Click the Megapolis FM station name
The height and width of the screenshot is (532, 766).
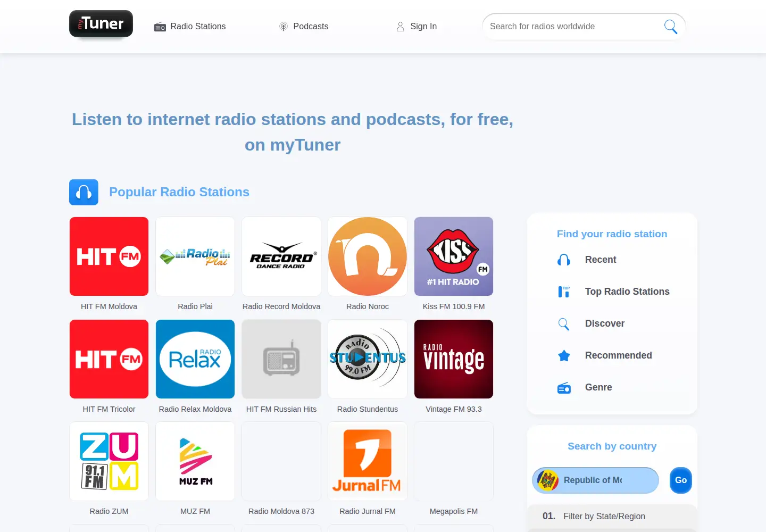click(x=454, y=511)
